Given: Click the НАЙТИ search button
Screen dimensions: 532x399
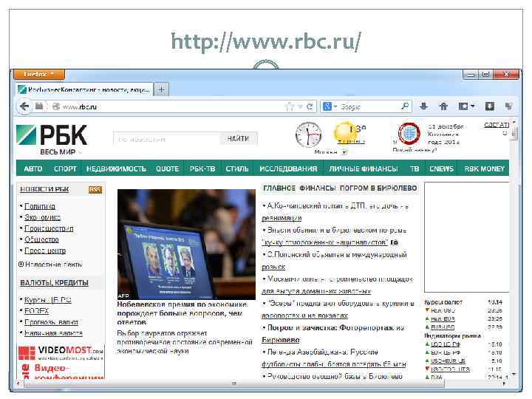Looking at the screenshot, I should [238, 138].
